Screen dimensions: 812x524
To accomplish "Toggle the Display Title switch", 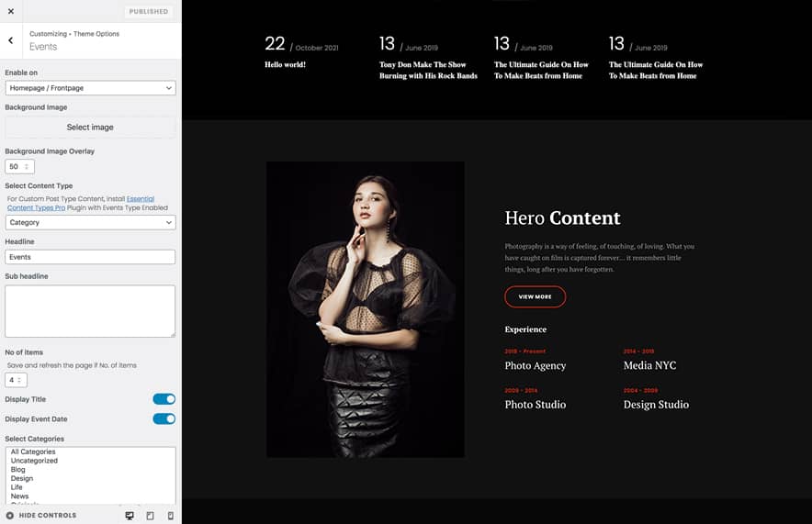I will coord(164,399).
